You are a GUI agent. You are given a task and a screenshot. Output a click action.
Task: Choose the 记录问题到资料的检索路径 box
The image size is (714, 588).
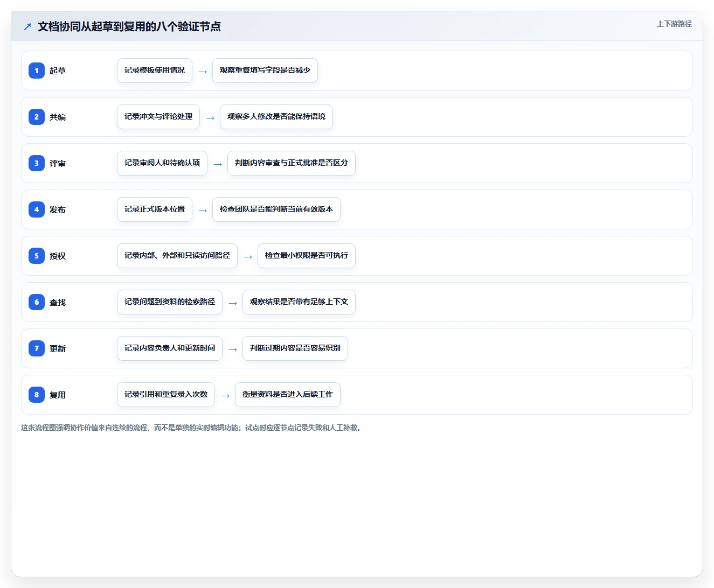point(170,302)
